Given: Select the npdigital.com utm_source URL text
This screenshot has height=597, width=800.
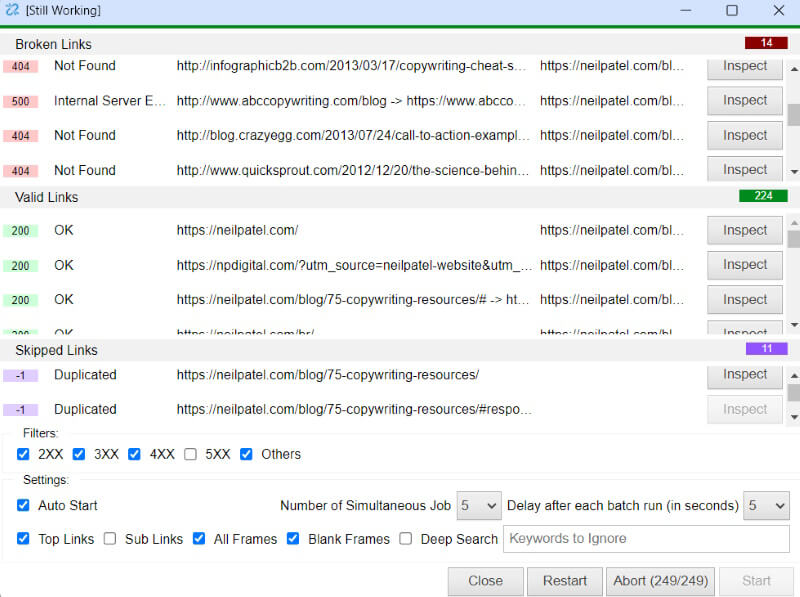Looking at the screenshot, I should (x=354, y=265).
